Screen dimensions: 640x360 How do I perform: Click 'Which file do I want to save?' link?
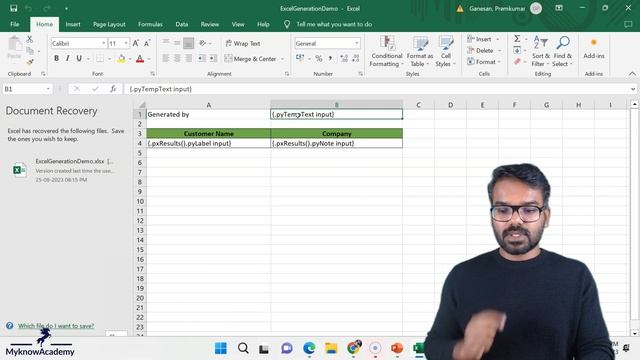coord(56,326)
